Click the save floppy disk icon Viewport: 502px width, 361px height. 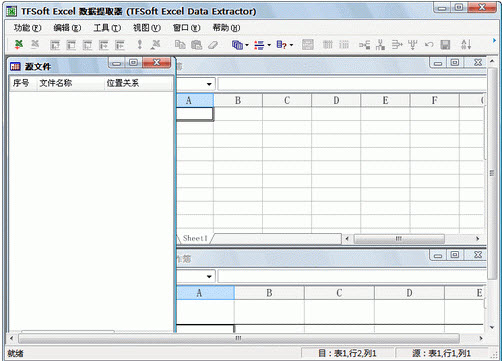click(x=445, y=45)
